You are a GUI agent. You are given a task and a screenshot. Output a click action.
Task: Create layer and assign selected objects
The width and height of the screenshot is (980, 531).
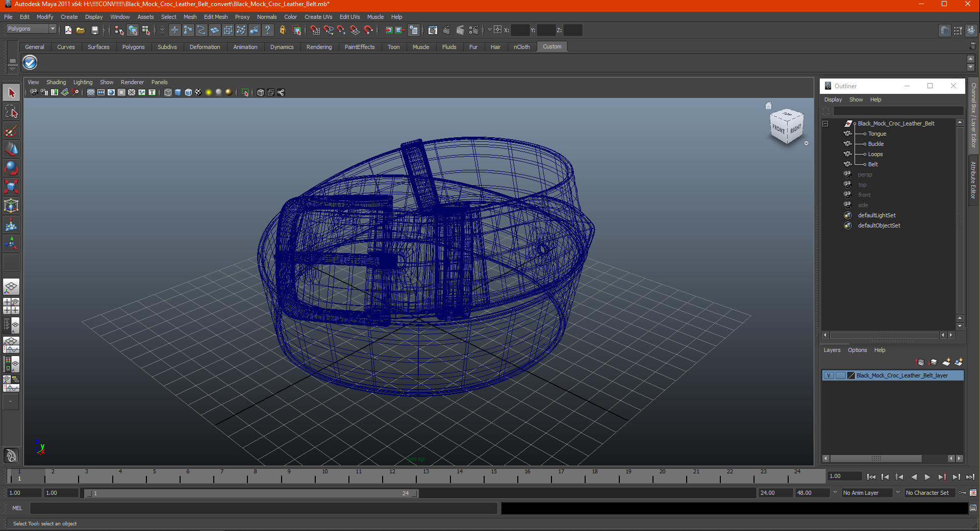pos(959,362)
